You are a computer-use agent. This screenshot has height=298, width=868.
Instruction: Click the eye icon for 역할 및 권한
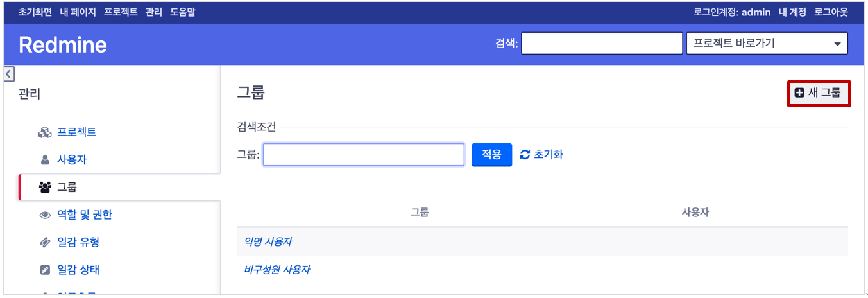pos(45,215)
